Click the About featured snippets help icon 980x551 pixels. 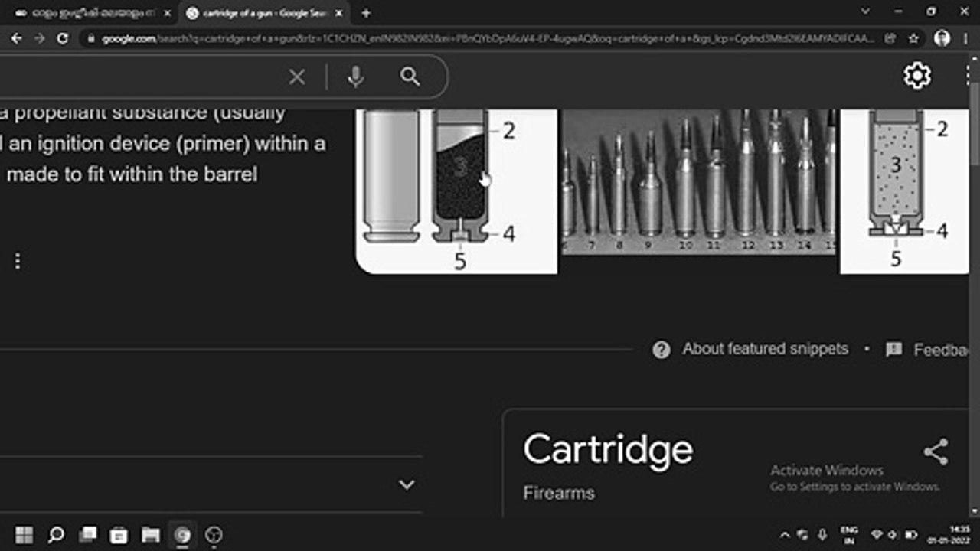(x=661, y=350)
